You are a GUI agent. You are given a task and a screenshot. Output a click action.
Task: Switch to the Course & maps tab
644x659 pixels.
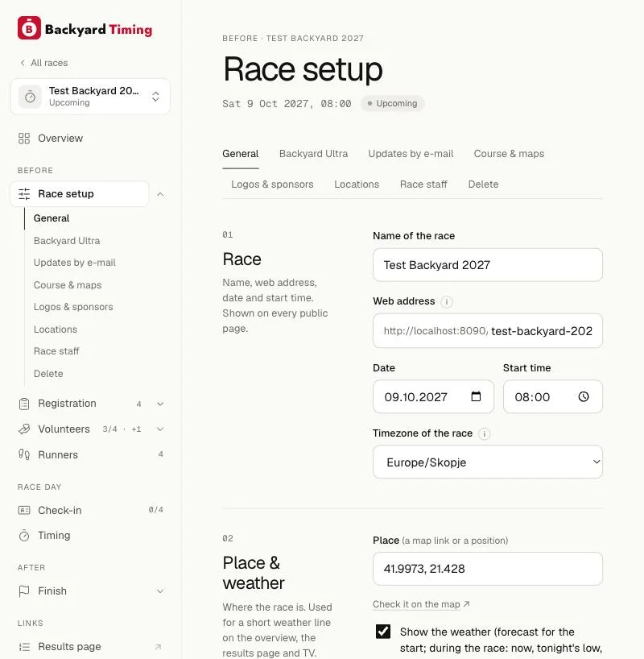click(509, 154)
